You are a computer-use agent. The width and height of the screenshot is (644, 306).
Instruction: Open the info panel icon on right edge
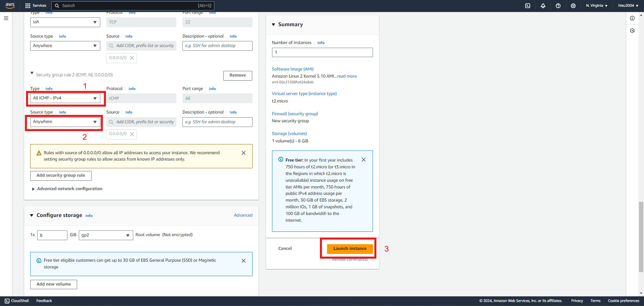pos(632,18)
